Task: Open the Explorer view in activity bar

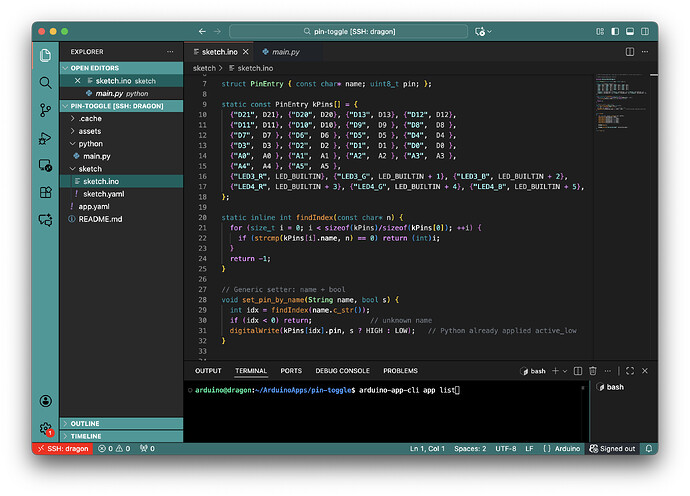Action: tap(45, 55)
